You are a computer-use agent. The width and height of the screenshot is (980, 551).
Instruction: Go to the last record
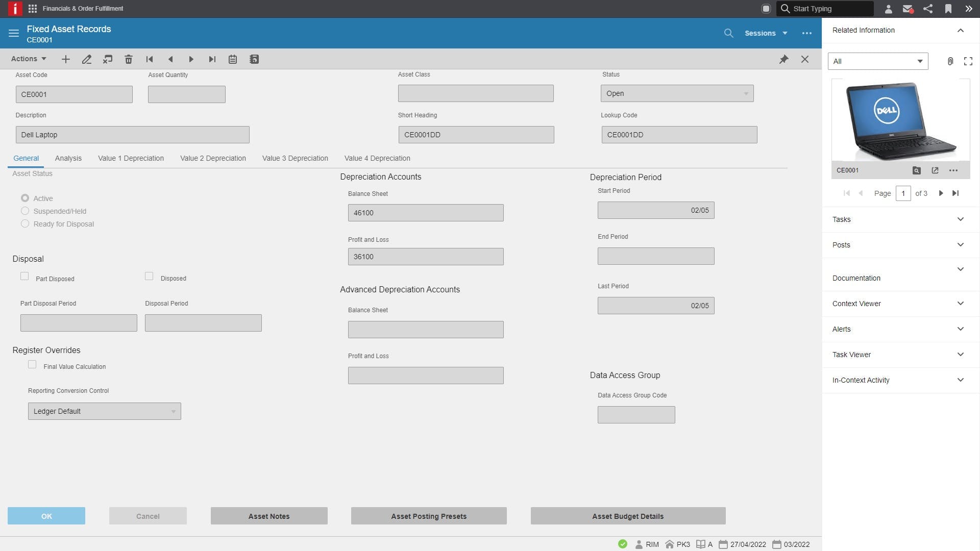click(212, 59)
